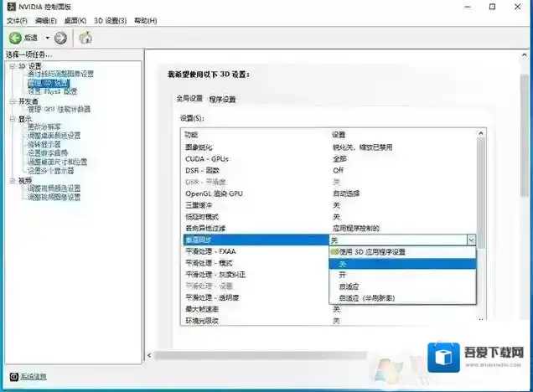The height and width of the screenshot is (392, 533).
Task: Select 调整视频颜色设置 in the task tree
Action: click(x=54, y=188)
